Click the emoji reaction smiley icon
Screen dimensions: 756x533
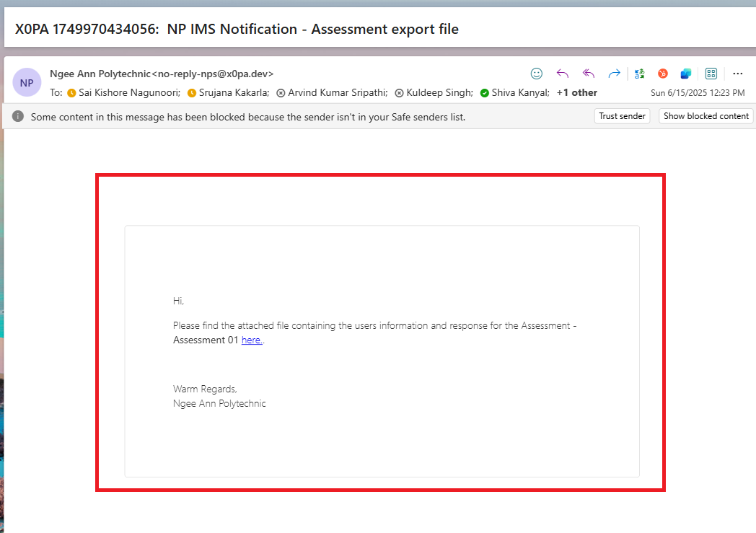point(536,74)
